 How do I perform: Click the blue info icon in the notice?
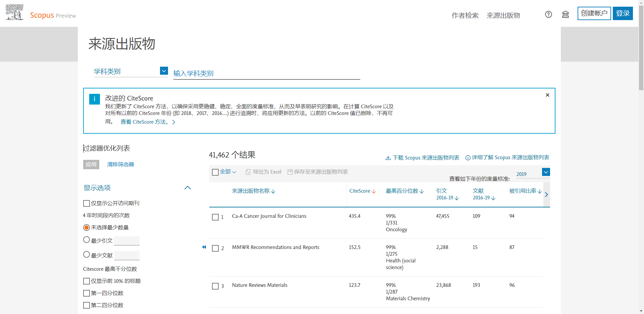pos(95,99)
